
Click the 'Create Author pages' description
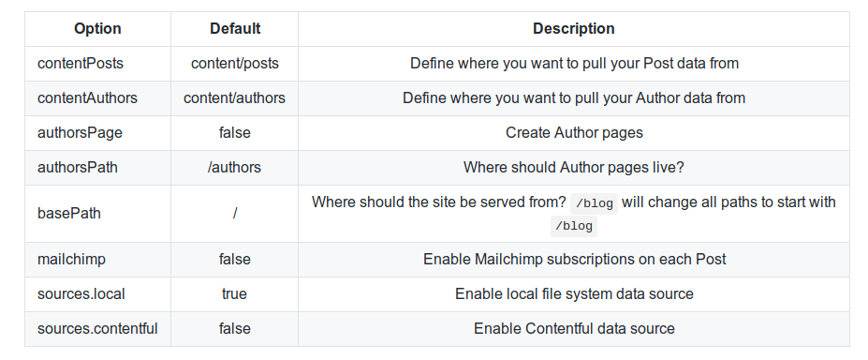coord(574,133)
